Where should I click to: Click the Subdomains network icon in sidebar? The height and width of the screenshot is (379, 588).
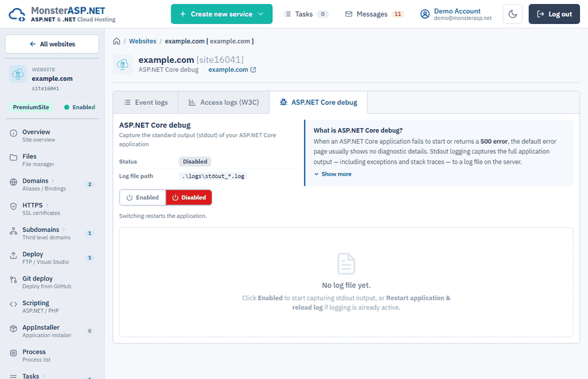pyautogui.click(x=13, y=231)
